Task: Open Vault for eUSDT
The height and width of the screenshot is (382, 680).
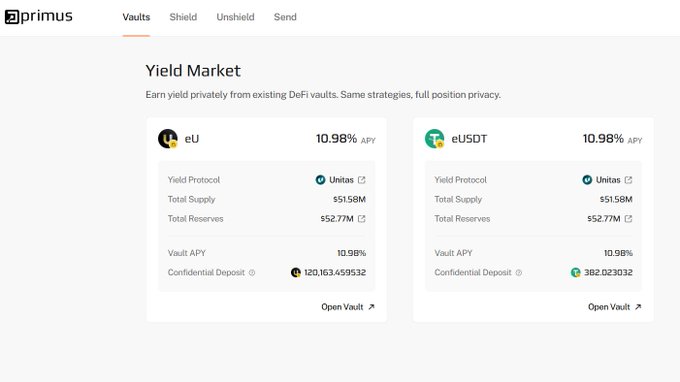Action: click(x=615, y=307)
